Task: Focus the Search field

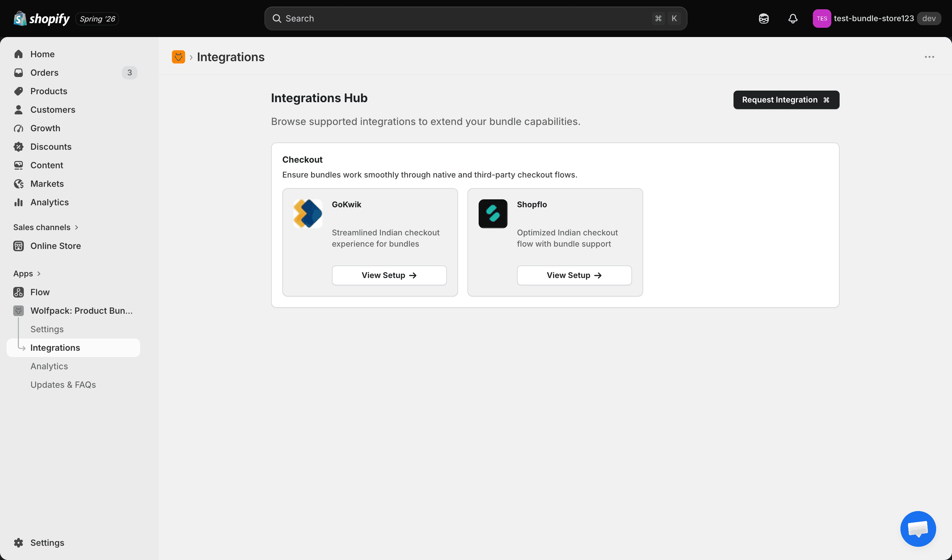Action: coord(476,19)
